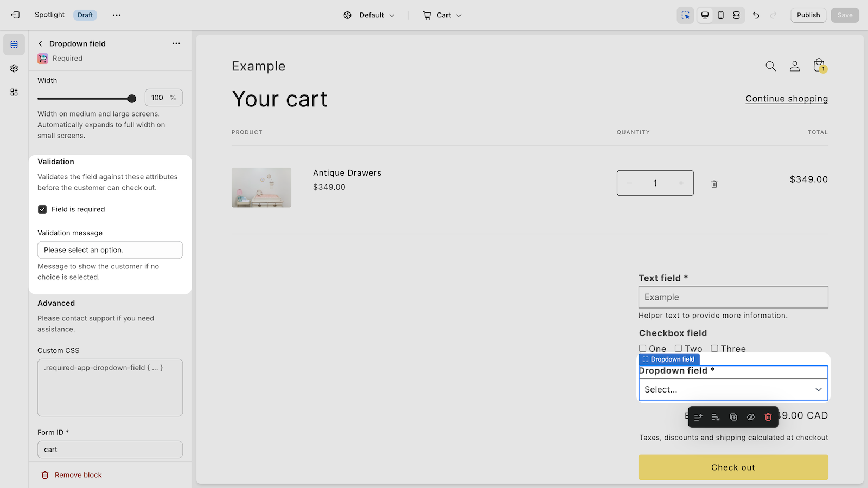
Task: Hide the Dropdown field block
Action: (x=750, y=417)
